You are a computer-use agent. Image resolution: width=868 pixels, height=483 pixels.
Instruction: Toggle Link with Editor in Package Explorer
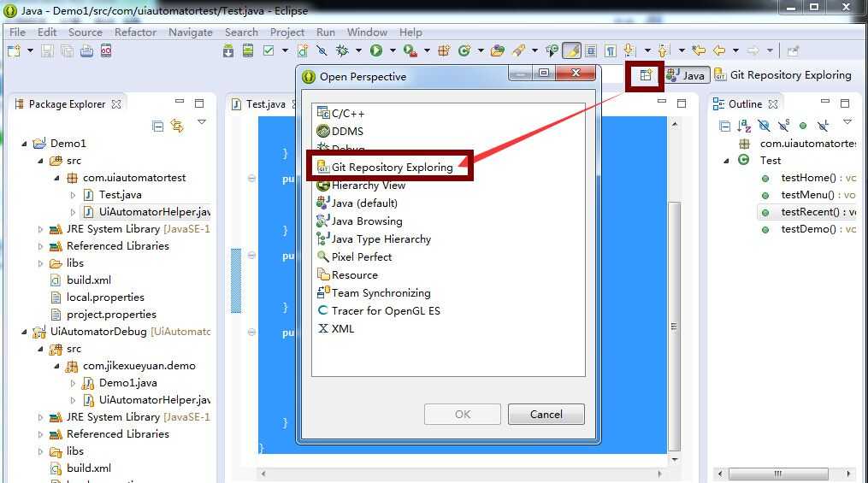pos(177,127)
